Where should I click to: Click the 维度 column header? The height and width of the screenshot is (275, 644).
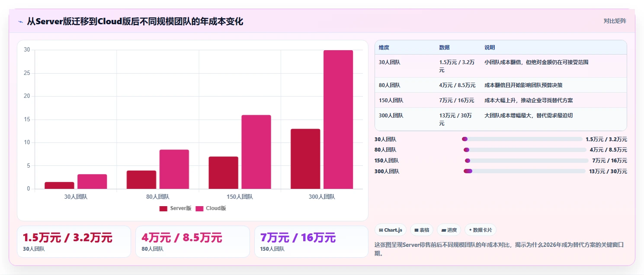coord(384,48)
